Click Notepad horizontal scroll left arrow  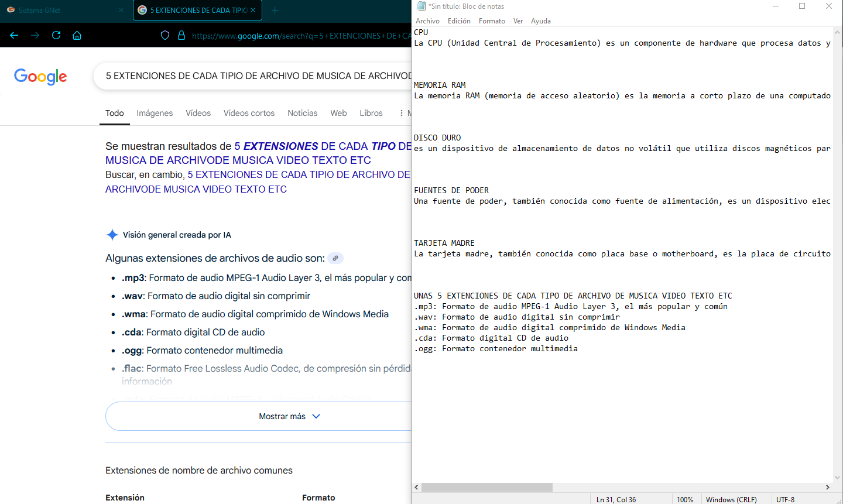point(416,487)
